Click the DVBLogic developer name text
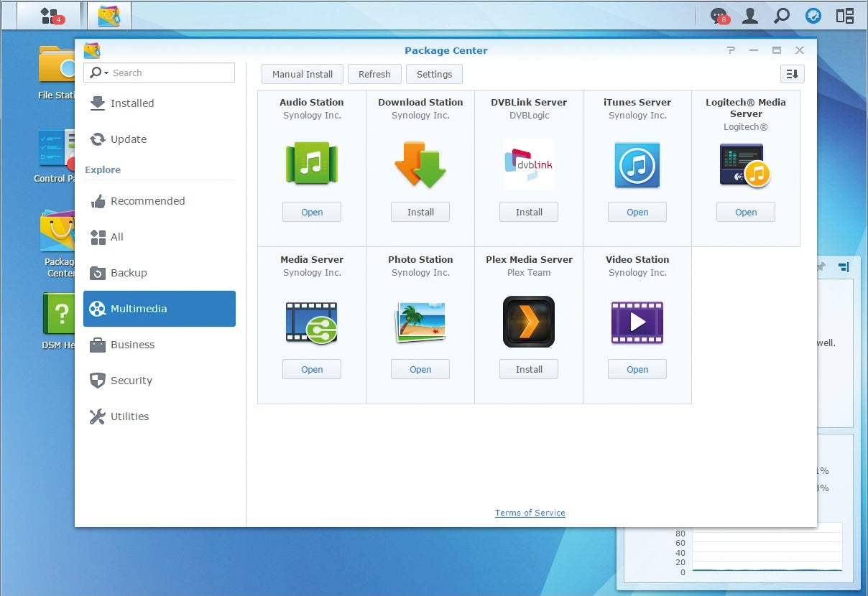Image resolution: width=868 pixels, height=596 pixels. click(x=529, y=115)
